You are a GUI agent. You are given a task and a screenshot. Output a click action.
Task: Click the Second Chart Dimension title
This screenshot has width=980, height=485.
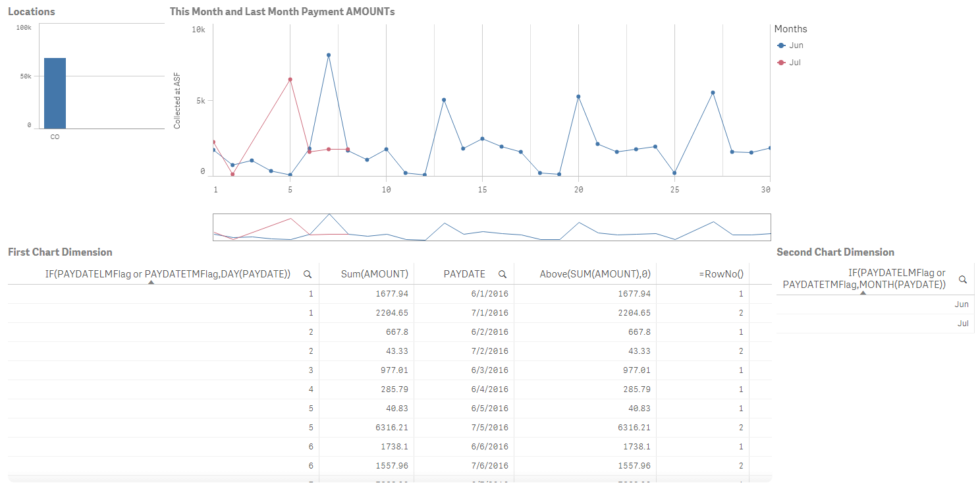click(x=836, y=252)
